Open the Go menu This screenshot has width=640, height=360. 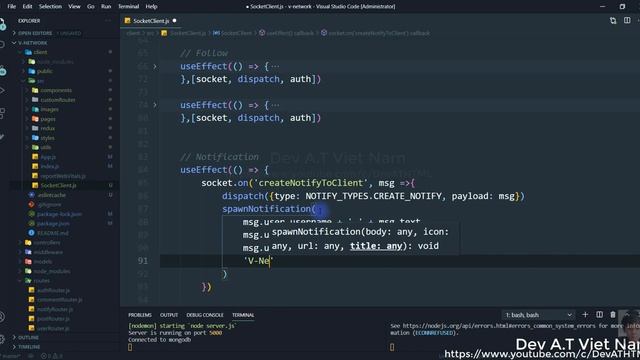click(x=91, y=7)
